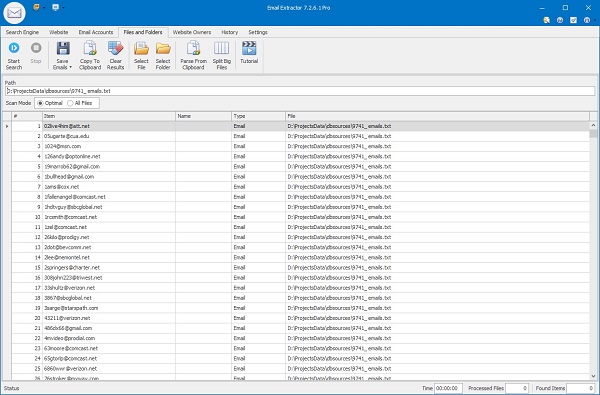Screen dimensions: 600x395
Task: Click the File path cell of row 20
Action: pyautogui.click(x=437, y=318)
